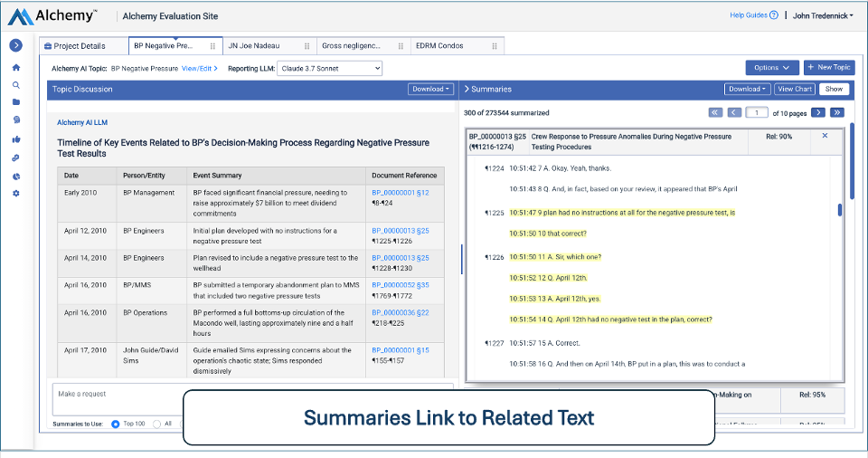Open Summaries panel Download dropdown
868x458 pixels.
[748, 89]
